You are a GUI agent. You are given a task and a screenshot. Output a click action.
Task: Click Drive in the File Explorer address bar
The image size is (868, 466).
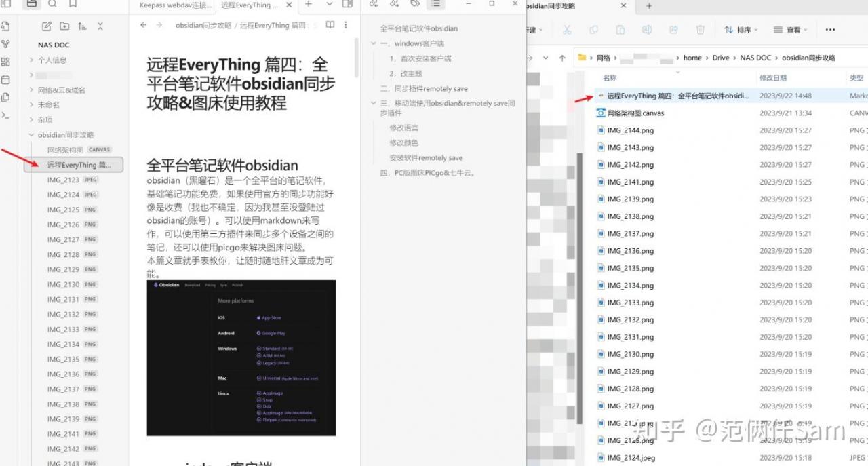(721, 58)
